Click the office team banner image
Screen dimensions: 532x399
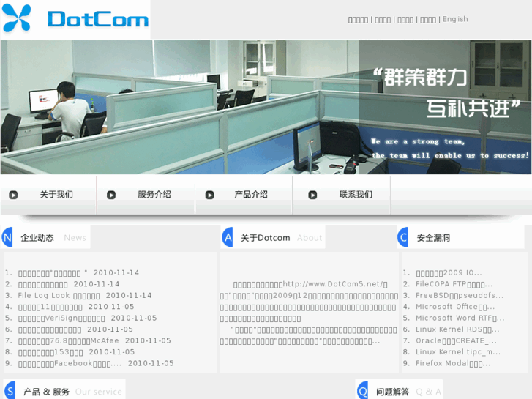(266, 108)
